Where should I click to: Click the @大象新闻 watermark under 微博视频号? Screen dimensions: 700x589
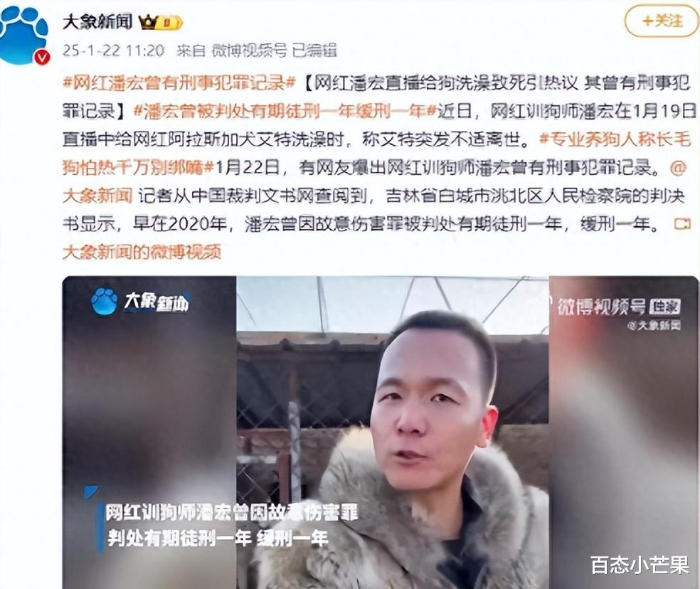[x=654, y=326]
